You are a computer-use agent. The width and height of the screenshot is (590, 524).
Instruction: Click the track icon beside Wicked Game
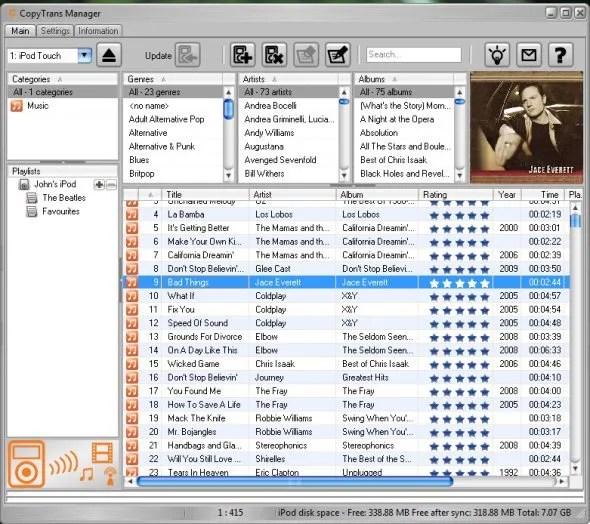pos(132,364)
